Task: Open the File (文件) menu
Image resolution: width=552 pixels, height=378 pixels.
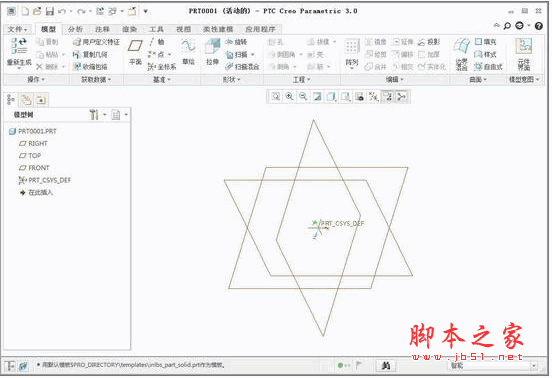Action: pyautogui.click(x=18, y=29)
